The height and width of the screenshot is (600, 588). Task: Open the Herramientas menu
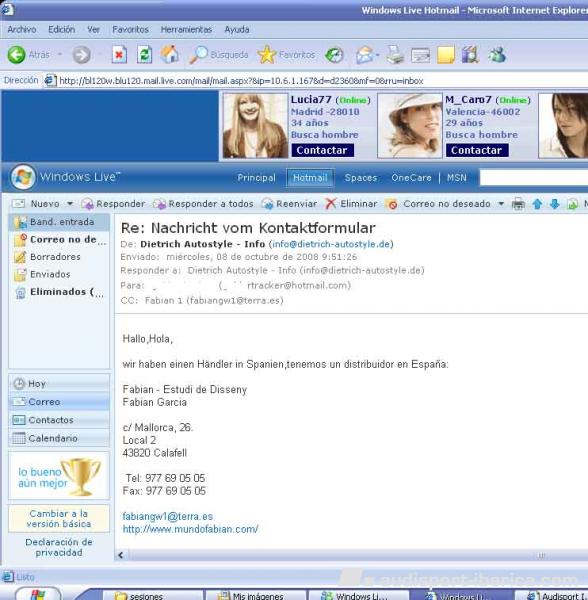coord(186,29)
